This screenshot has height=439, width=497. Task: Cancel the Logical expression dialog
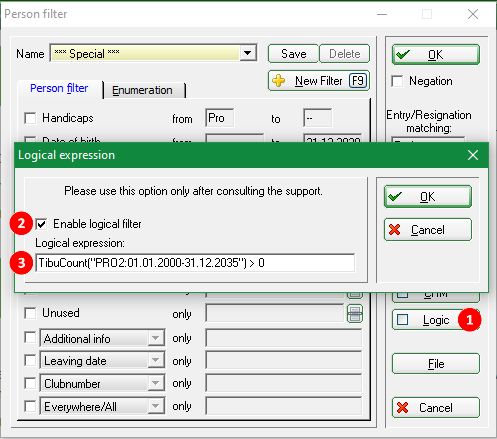pos(428,230)
